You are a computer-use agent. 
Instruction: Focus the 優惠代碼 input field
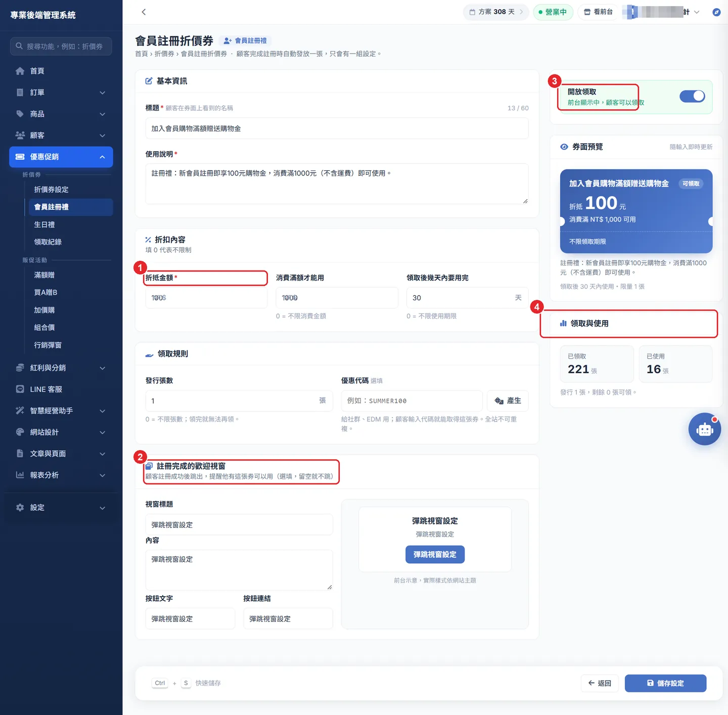tap(412, 400)
